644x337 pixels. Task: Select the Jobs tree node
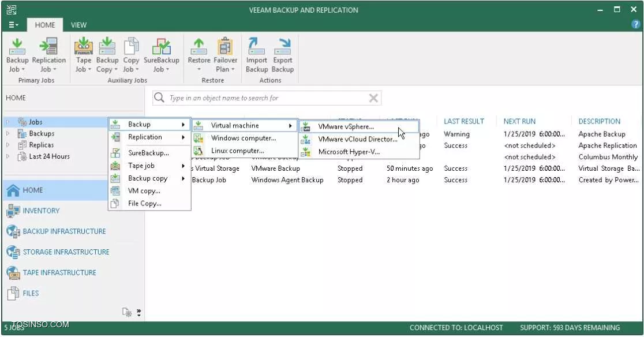35,122
